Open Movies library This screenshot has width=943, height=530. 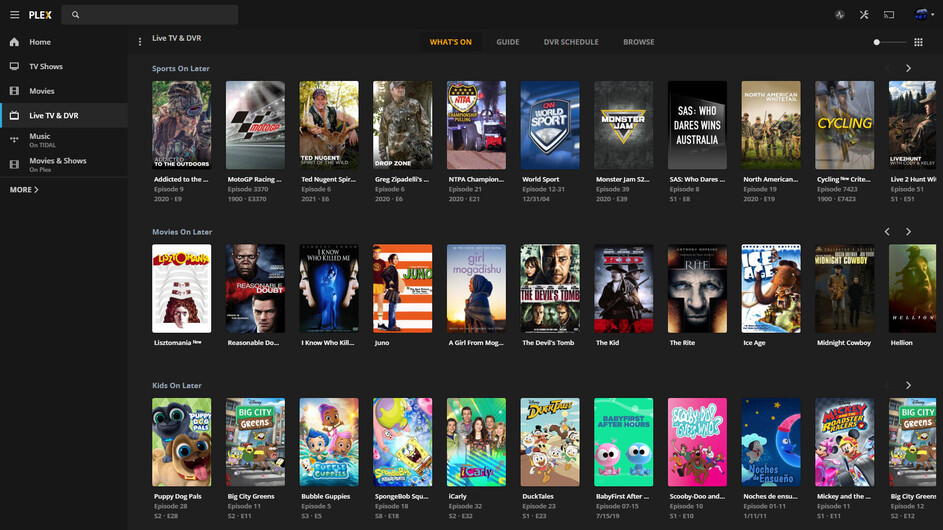[x=64, y=91]
